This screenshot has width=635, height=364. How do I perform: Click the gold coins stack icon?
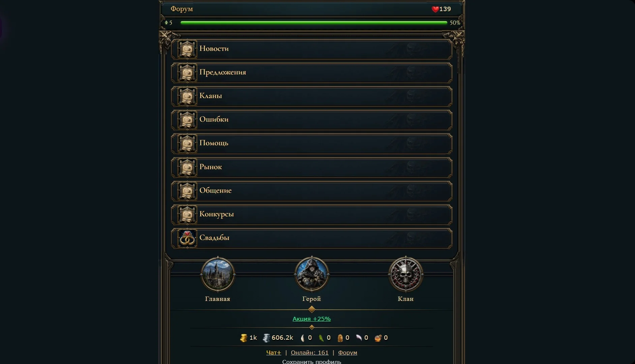pos(243,338)
